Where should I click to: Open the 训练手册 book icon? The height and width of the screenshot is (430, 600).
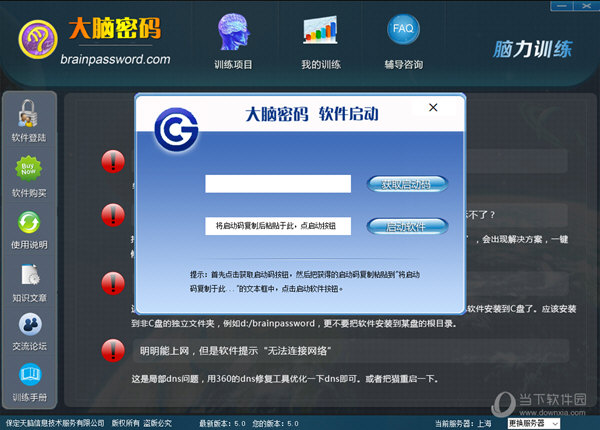click(30, 375)
